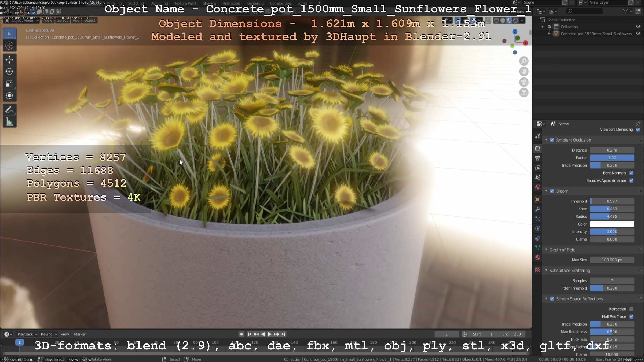Screen dimensions: 644x362
Task: Uncheck Bounces Approximation
Action: pos(631,180)
